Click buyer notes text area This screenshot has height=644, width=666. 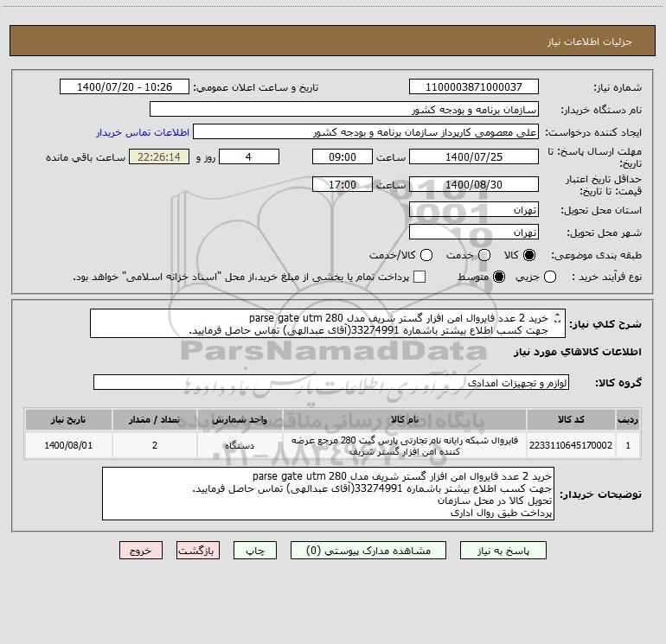pos(328,494)
